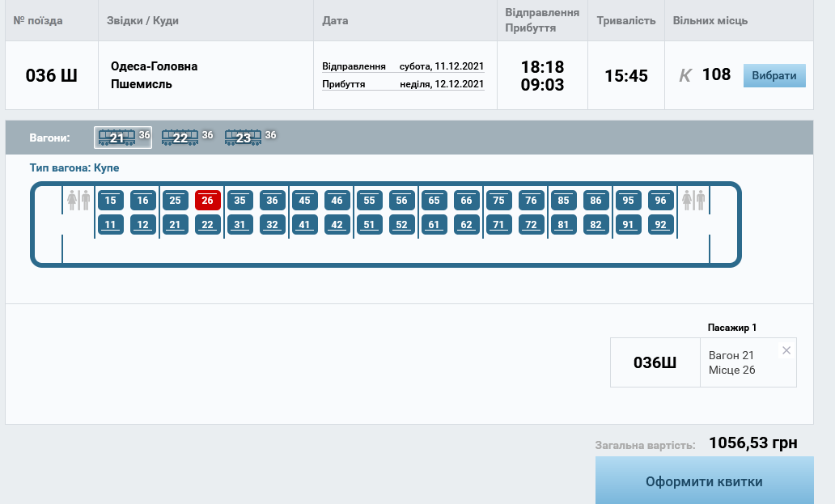
Task: Deselect the red seat 26
Action: pos(208,200)
